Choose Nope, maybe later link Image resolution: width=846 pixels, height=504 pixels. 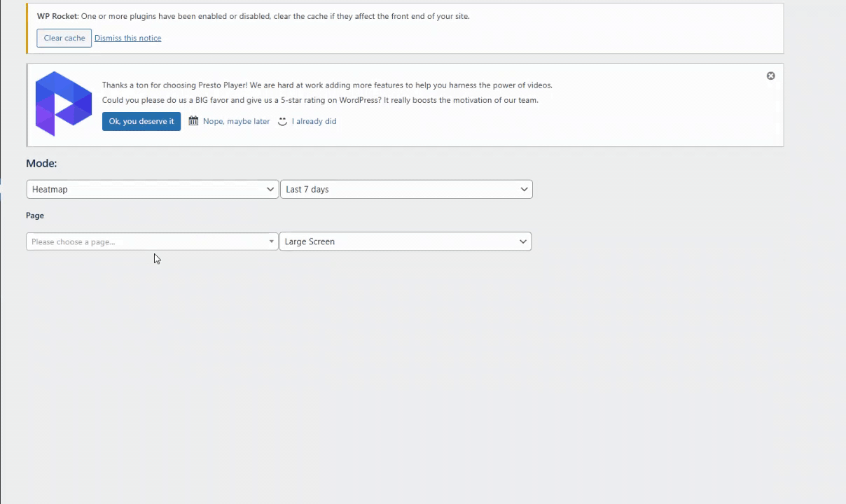(x=236, y=121)
